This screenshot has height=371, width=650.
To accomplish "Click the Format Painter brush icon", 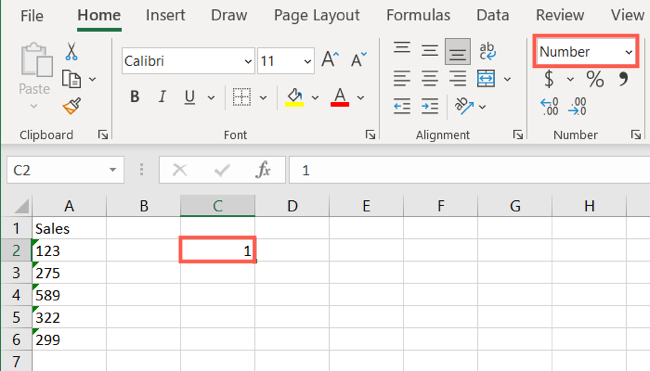I will pyautogui.click(x=72, y=106).
